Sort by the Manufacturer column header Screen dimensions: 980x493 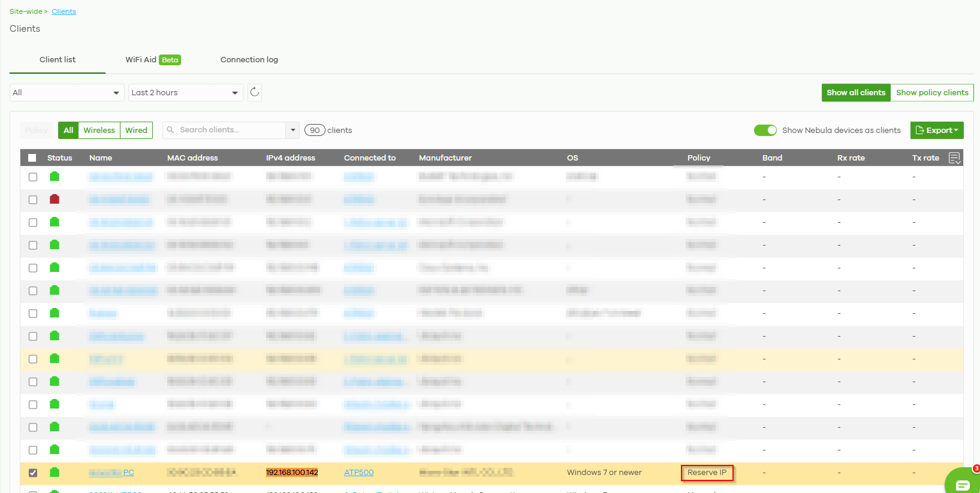click(x=445, y=158)
